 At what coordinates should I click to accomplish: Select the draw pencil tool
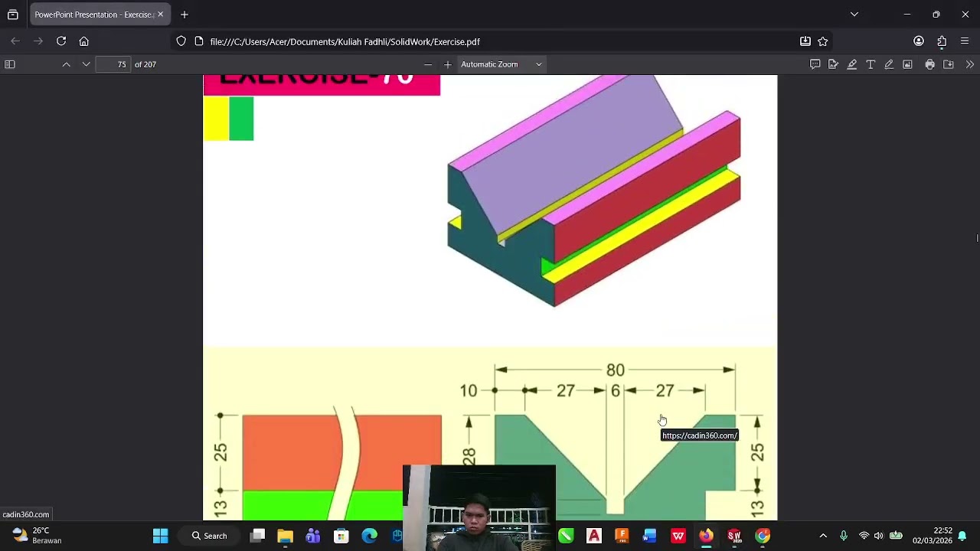click(889, 64)
